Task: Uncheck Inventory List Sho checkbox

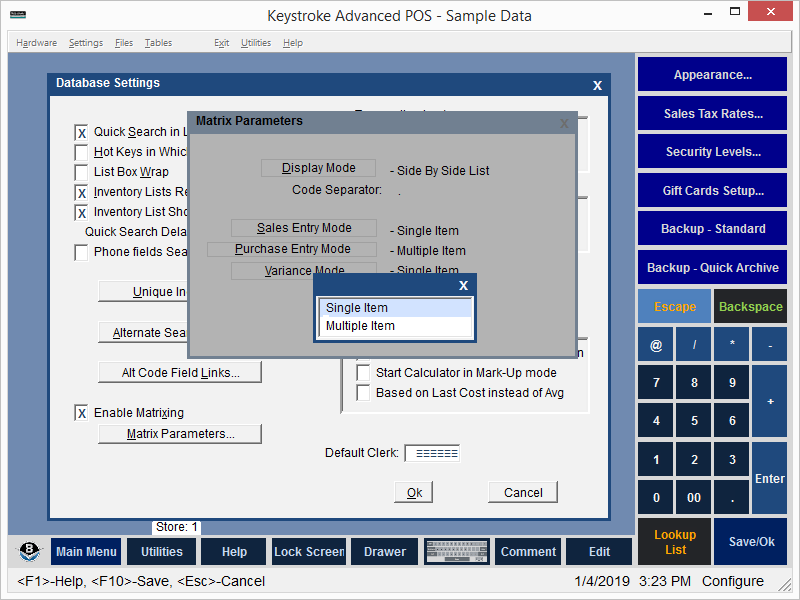Action: click(81, 212)
